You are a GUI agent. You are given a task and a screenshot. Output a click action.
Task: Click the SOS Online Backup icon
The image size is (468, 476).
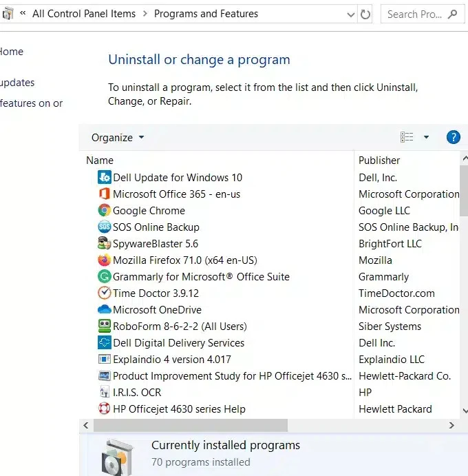(x=105, y=227)
